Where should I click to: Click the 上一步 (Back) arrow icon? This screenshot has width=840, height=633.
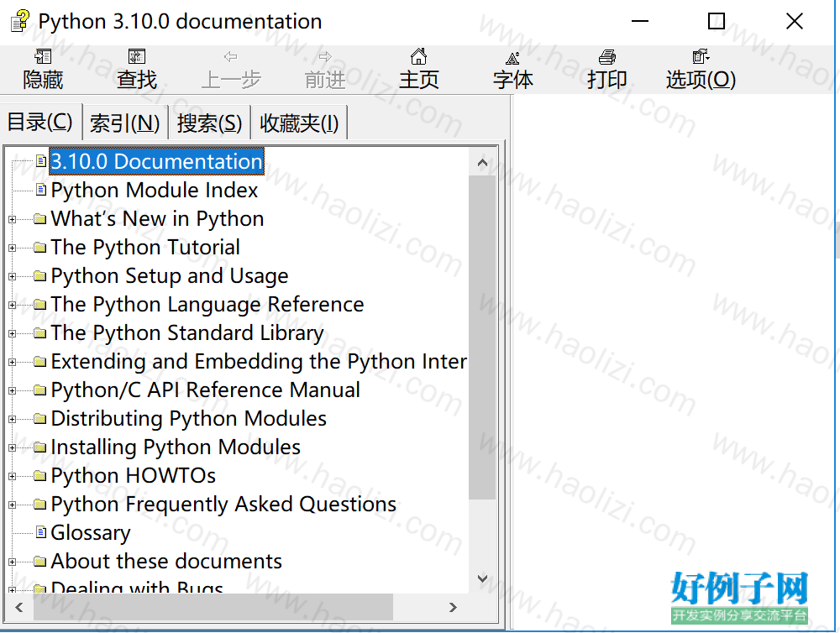(231, 56)
